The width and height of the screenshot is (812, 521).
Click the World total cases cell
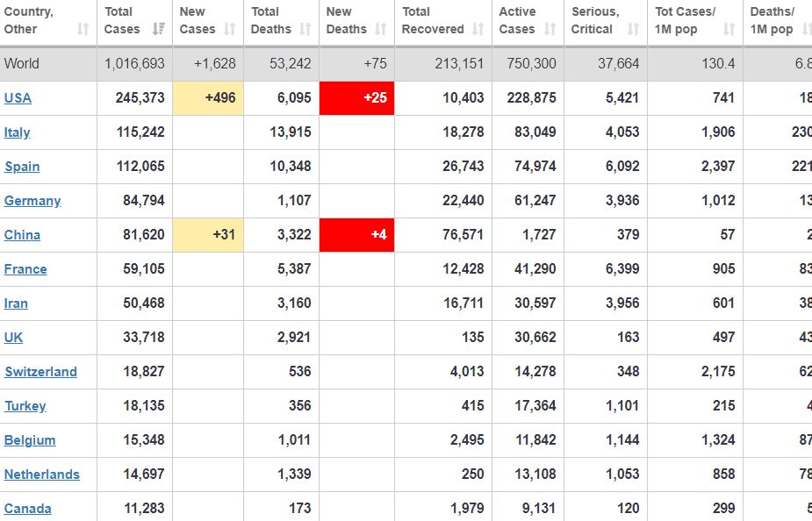pos(134,64)
